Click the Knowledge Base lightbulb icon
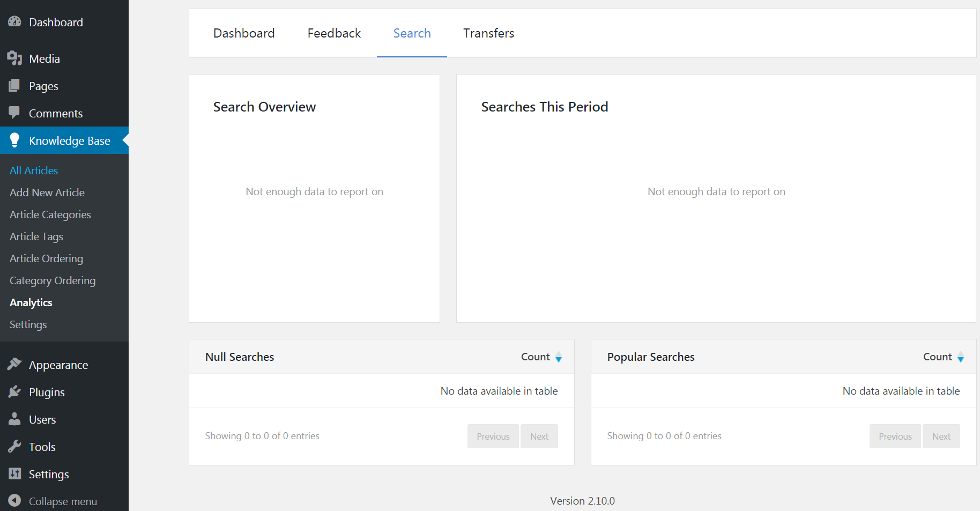980x511 pixels. point(14,140)
